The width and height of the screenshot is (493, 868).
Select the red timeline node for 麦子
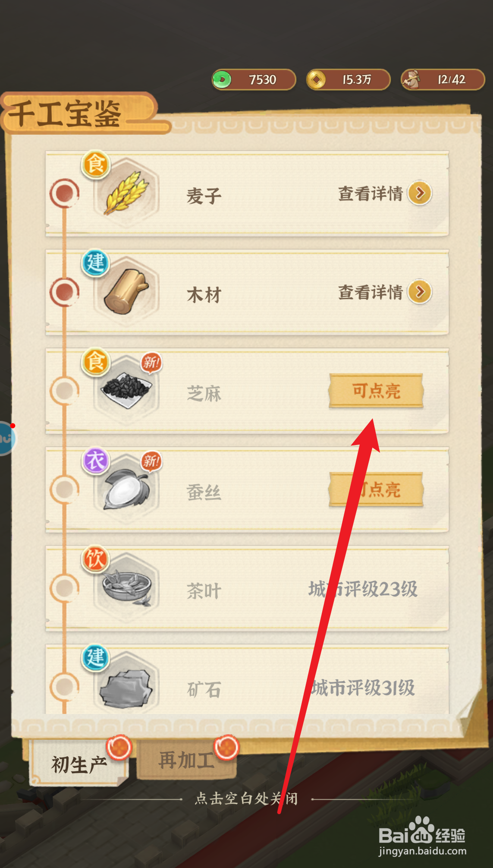click(65, 193)
